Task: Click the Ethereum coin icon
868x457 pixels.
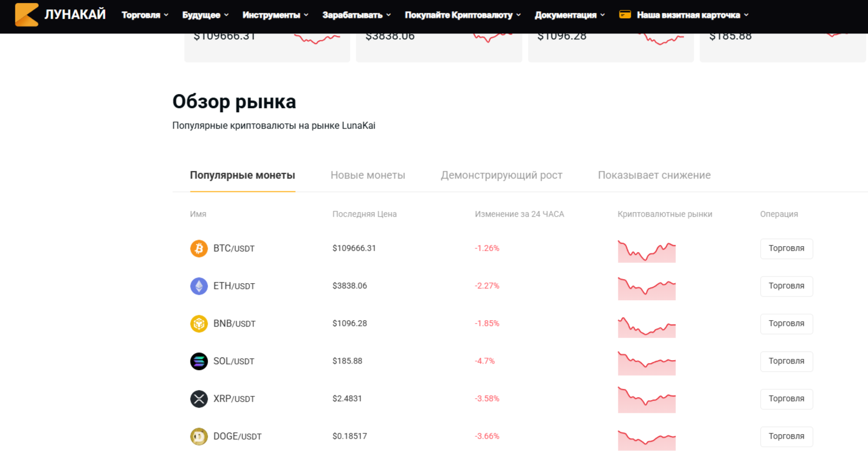Action: click(199, 286)
